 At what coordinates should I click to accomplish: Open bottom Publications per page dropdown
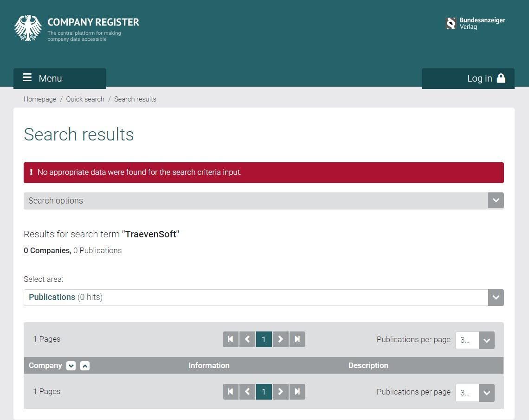(475, 393)
